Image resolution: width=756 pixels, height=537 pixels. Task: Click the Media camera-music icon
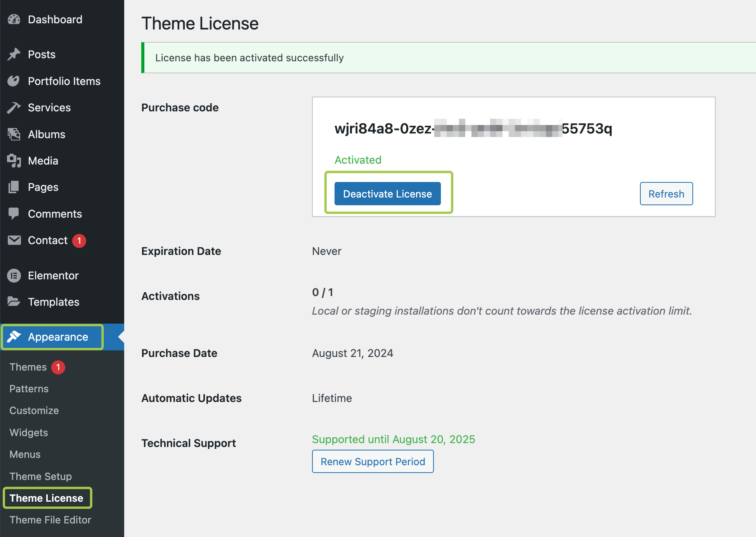(14, 161)
